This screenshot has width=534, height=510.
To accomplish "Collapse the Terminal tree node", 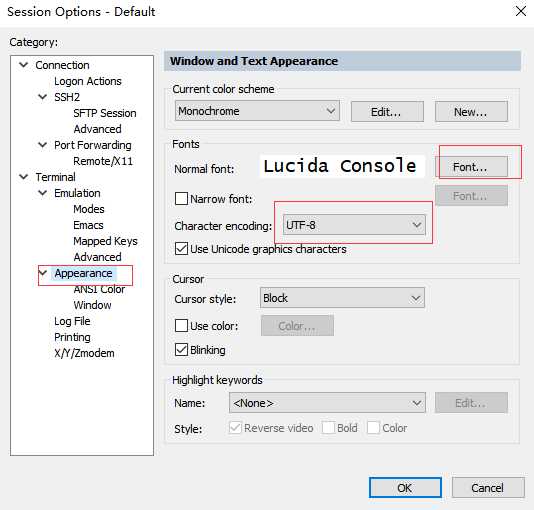I will pyautogui.click(x=23, y=177).
